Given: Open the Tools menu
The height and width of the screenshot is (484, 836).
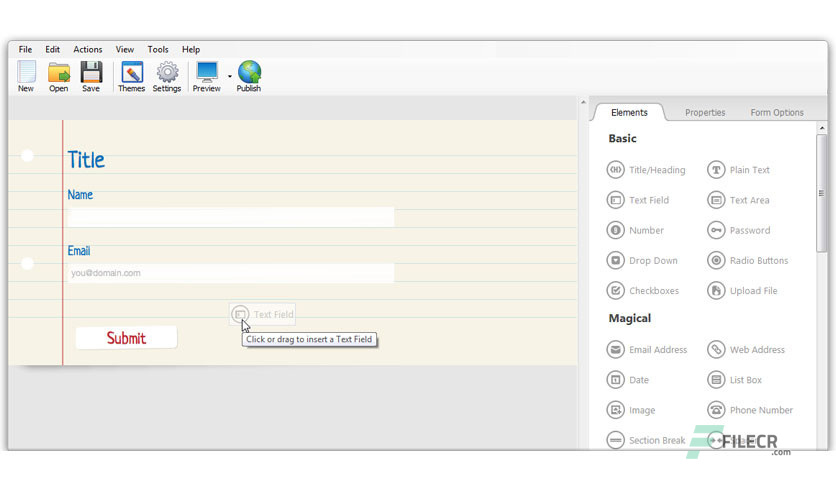Looking at the screenshot, I should pyautogui.click(x=158, y=50).
